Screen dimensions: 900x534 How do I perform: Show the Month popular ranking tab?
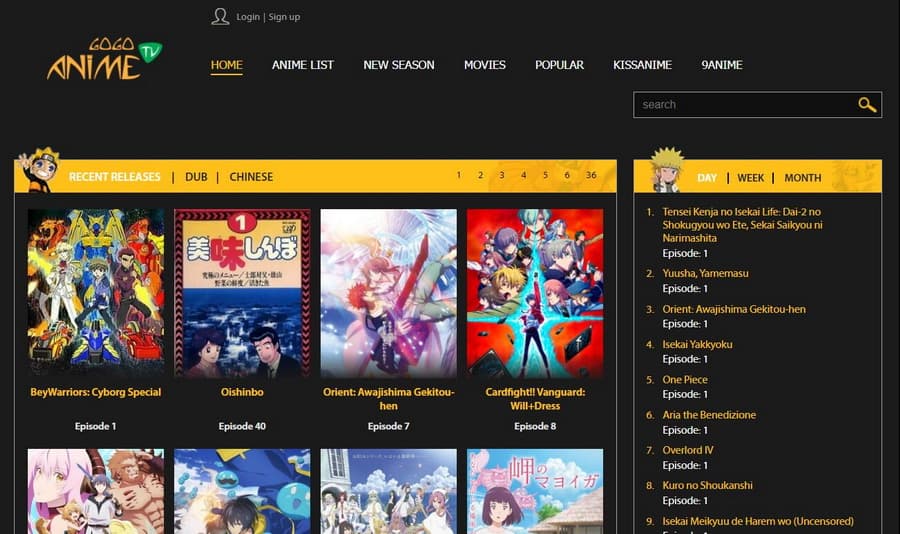pyautogui.click(x=802, y=178)
